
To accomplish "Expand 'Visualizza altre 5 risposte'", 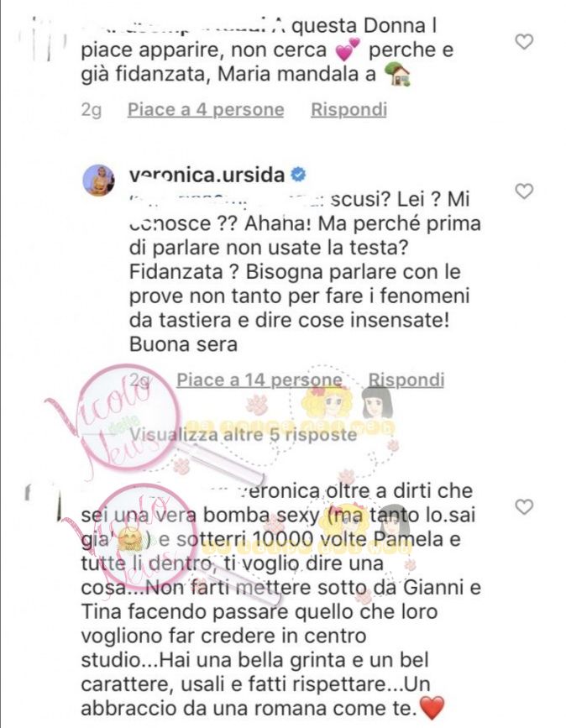I will tap(244, 435).
